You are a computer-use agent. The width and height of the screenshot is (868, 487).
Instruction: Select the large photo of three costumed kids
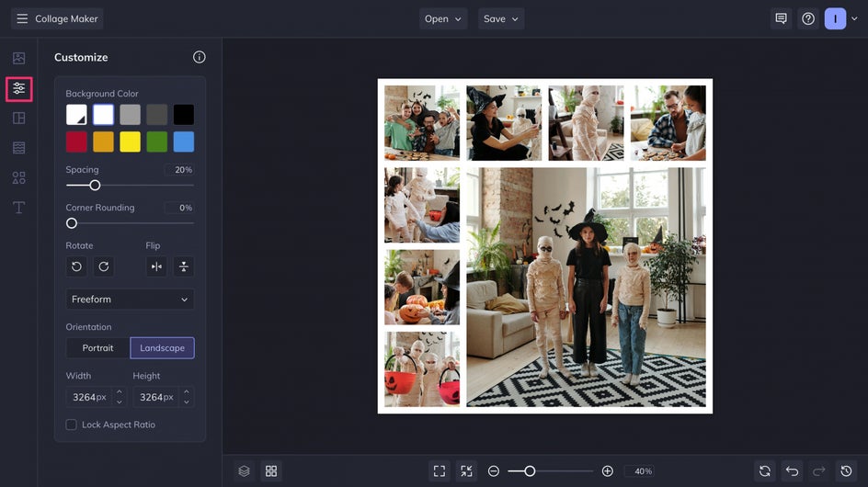click(x=587, y=288)
